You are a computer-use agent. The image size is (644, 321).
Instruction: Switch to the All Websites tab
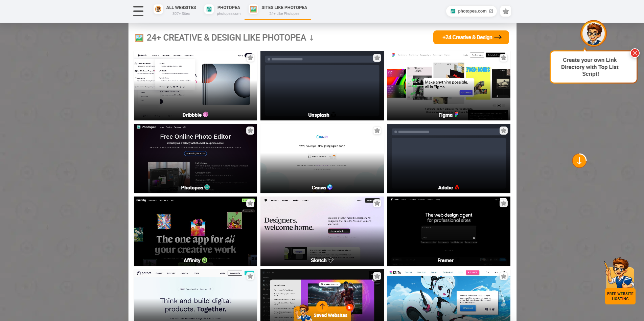tap(175, 10)
